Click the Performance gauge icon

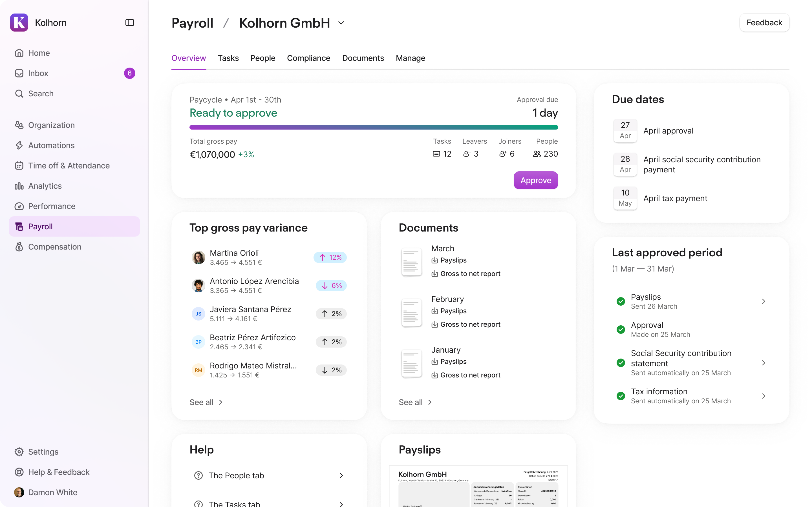point(19,206)
